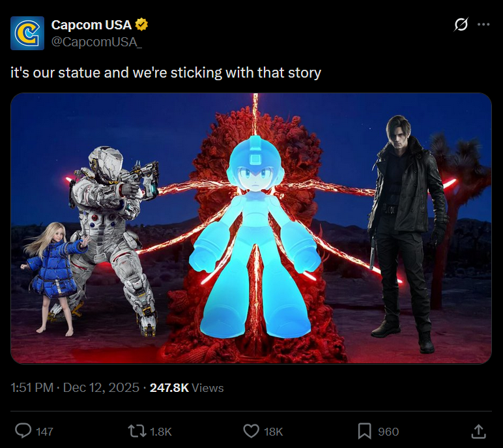Click the tweet text about the statue
The width and height of the screenshot is (503, 448).
166,72
